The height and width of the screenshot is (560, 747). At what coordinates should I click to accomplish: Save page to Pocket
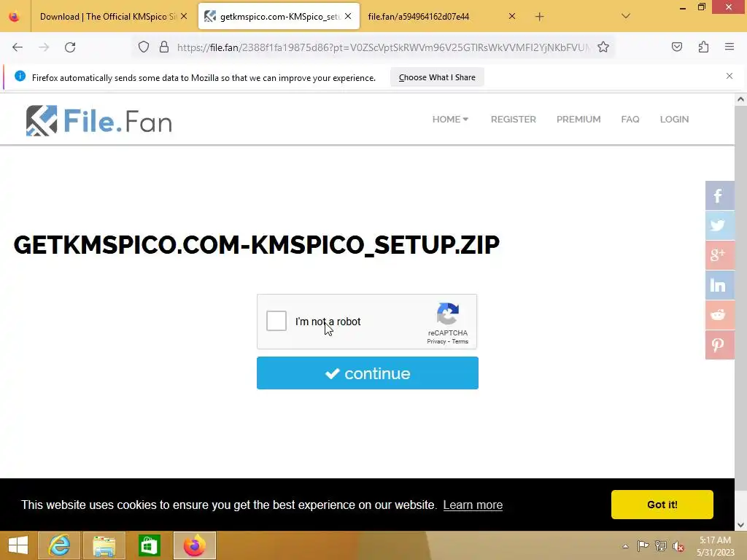(676, 47)
